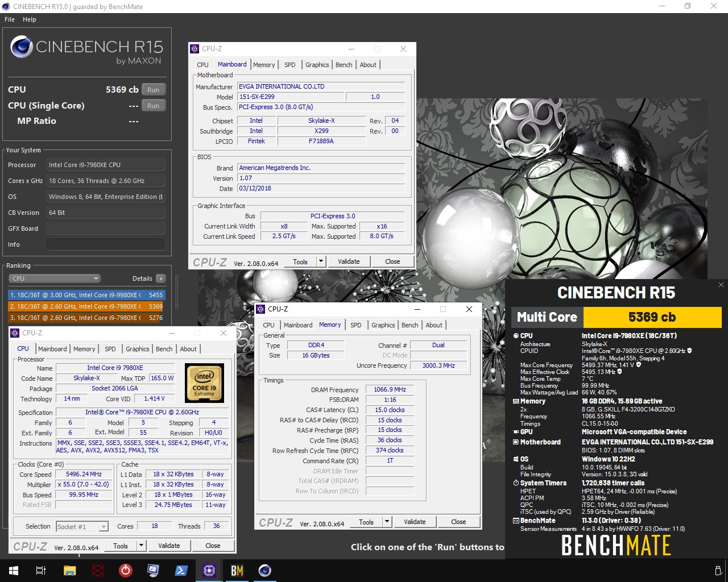Click the DRAM Frequency value 1066.9 MHz
This screenshot has height=582, width=728.
tap(390, 390)
